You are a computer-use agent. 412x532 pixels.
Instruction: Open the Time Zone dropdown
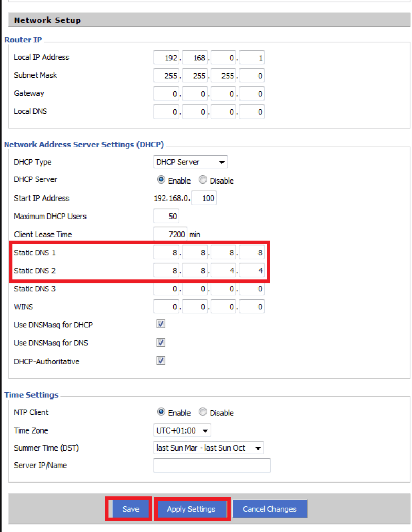click(182, 430)
